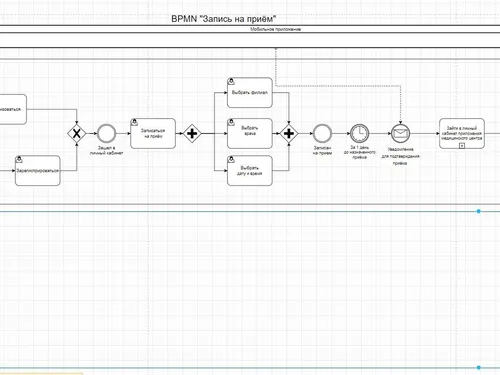500x375 pixels.
Task: Expand subprocess marker on 'Зайти в личный кабинет'
Action: 462,145
